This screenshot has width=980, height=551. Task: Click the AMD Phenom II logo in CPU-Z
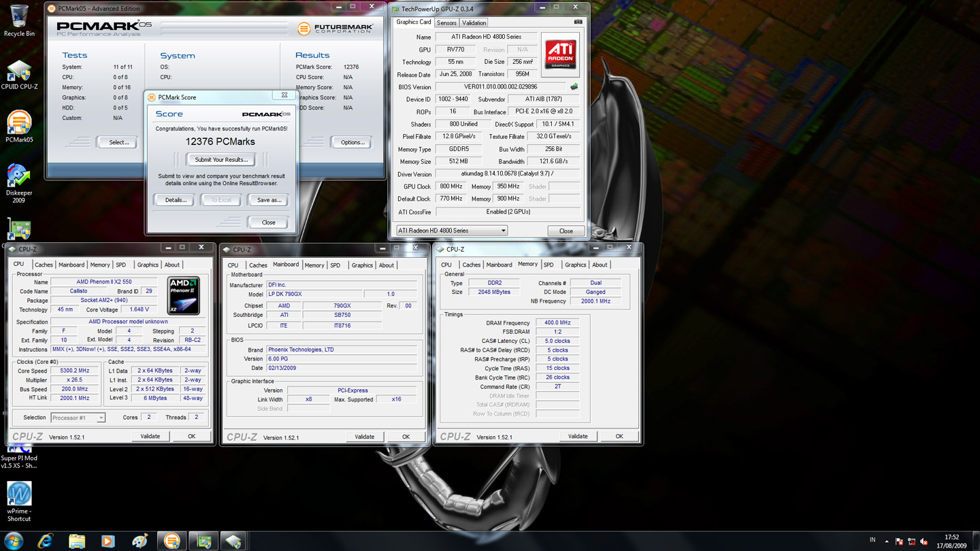pyautogui.click(x=184, y=296)
